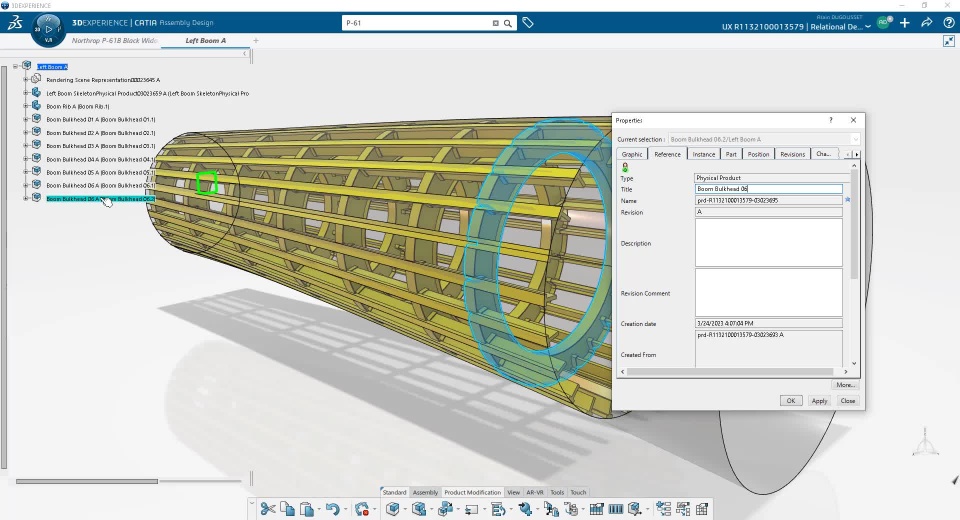This screenshot has height=520, width=960.
Task: Click the expand viewport icon at top right
Action: click(x=948, y=41)
